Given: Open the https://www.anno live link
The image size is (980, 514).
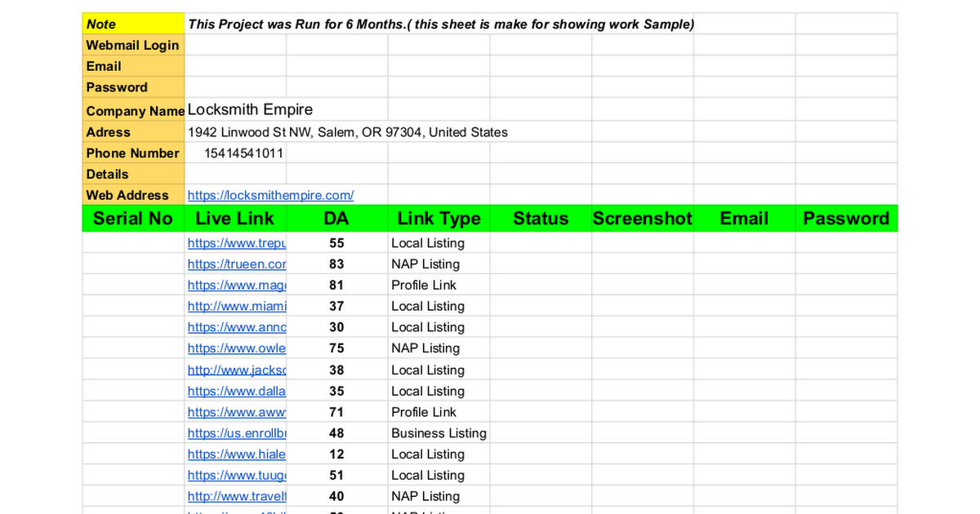Looking at the screenshot, I should [x=237, y=327].
